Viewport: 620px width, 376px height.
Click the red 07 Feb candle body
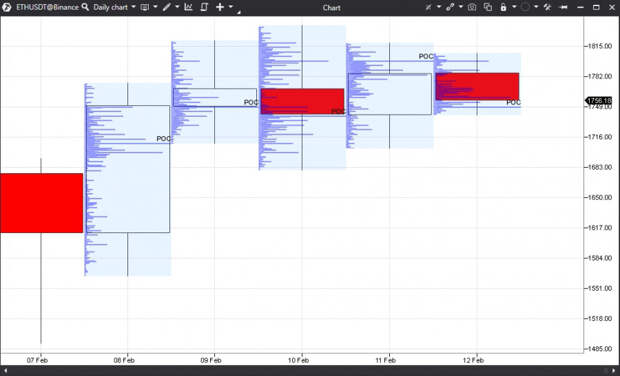pos(42,203)
